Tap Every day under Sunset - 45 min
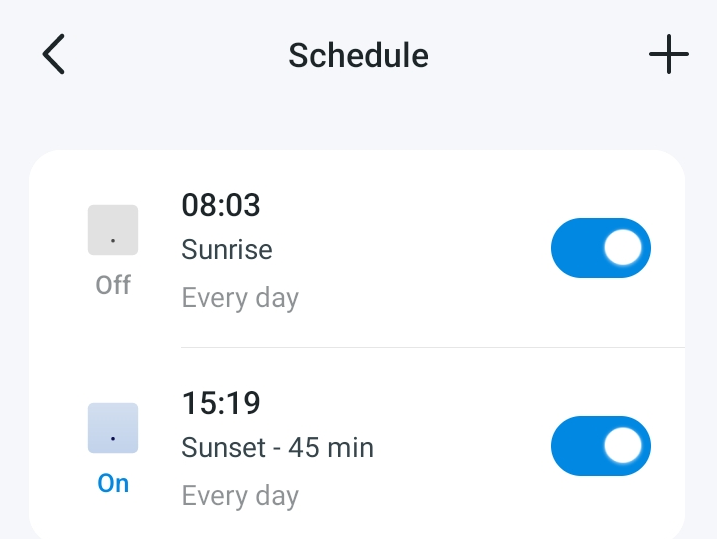 (x=240, y=495)
